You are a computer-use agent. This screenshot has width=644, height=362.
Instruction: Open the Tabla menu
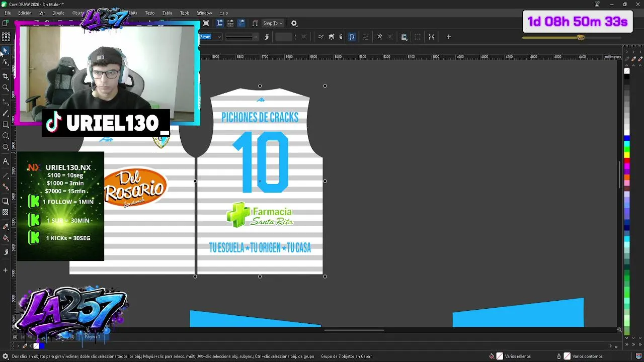(x=167, y=13)
